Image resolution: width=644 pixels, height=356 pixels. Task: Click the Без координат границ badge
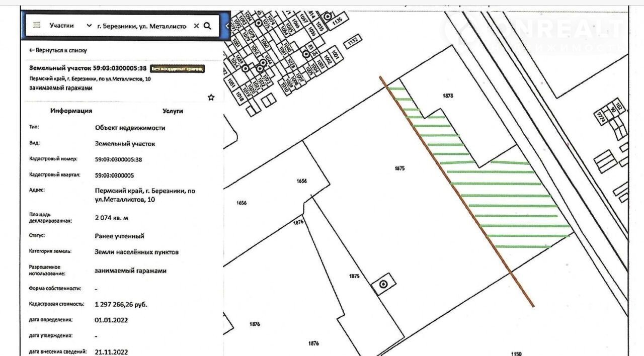178,68
